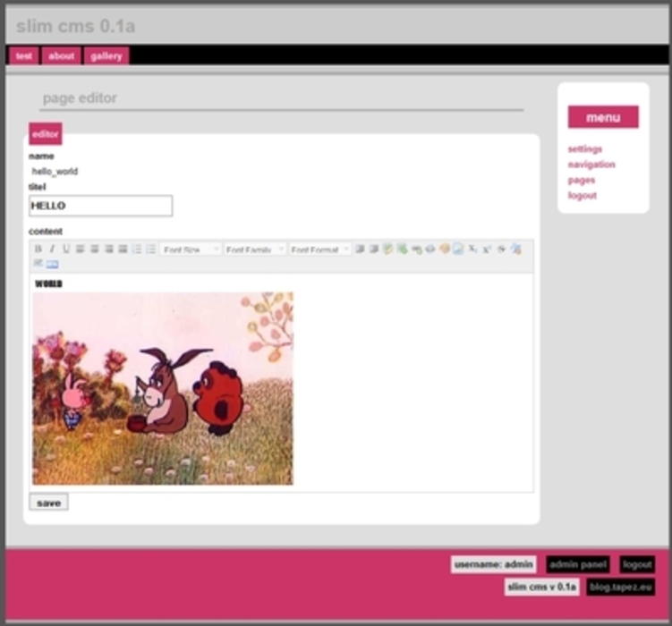Click the WORLD text in the editor
Screen dimensions: 672x626
pos(48,283)
